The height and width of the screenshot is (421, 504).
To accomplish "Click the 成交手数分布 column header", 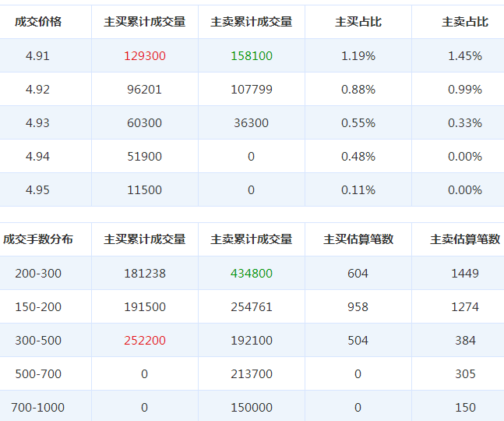I will 38,239.
